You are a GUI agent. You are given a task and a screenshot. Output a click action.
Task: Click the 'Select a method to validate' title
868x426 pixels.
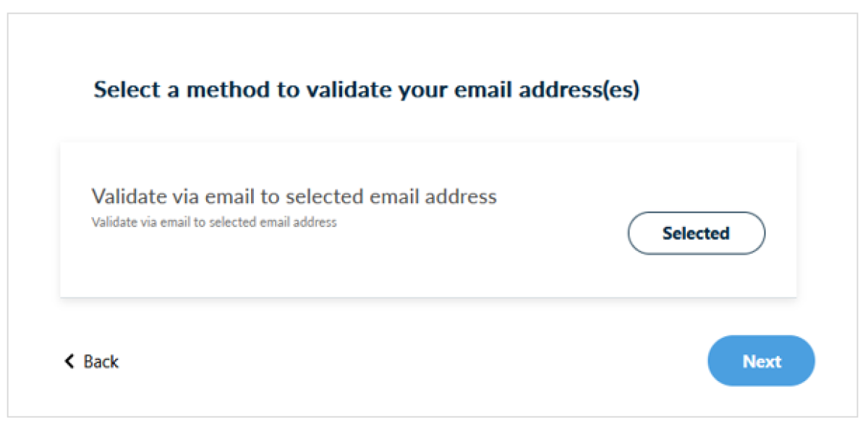coord(367,90)
